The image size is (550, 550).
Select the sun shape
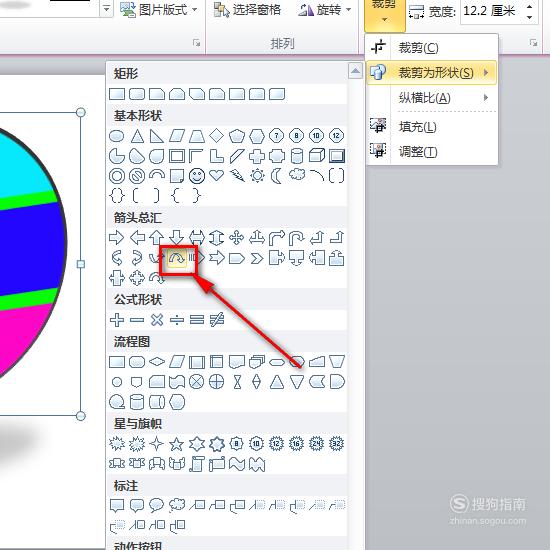257,175
